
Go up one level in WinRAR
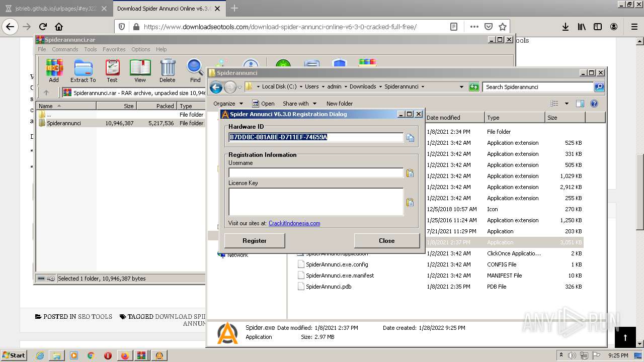point(46,93)
